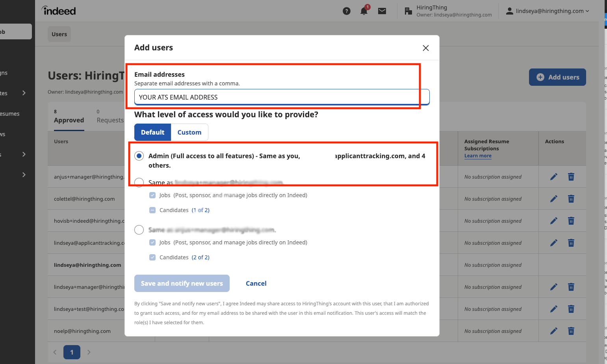Image resolution: width=607 pixels, height=364 pixels.
Task: Edit user hovisb+indeed@hiringthing
Action: [554, 221]
